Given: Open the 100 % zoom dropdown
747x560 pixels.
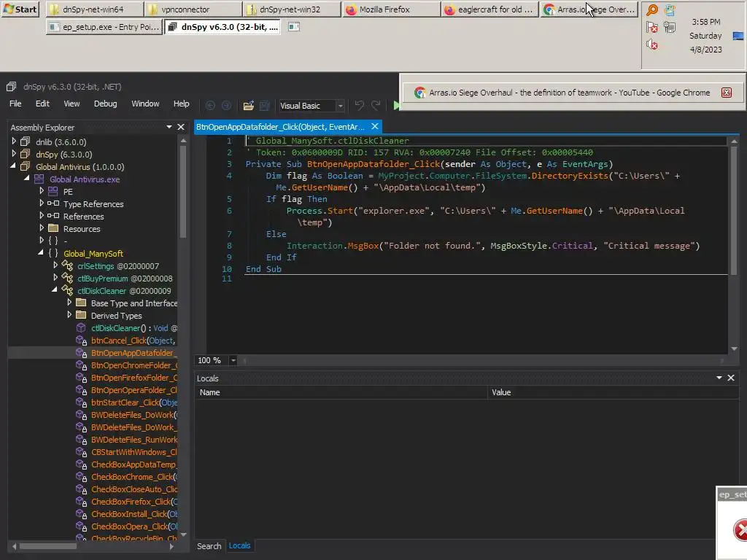Looking at the screenshot, I should click(x=233, y=360).
